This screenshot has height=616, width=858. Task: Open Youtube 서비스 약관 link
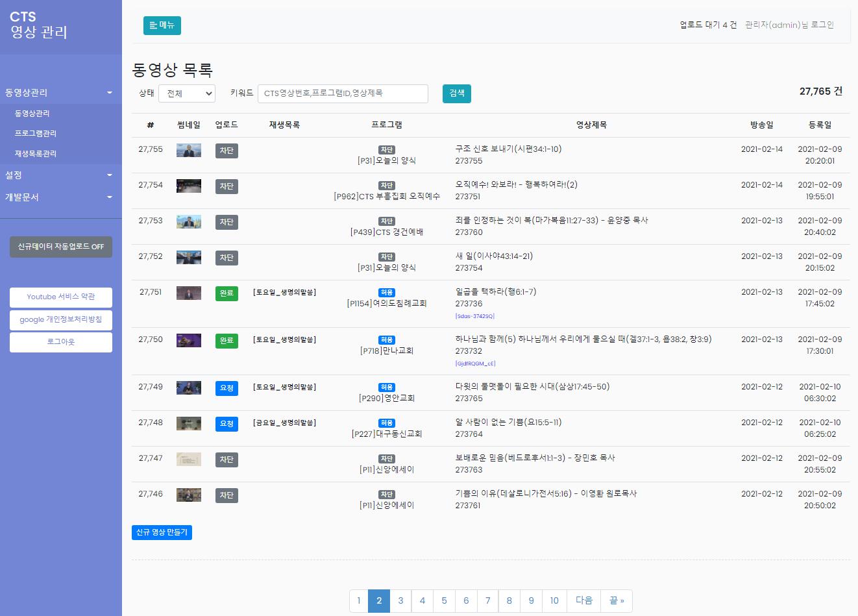coord(61,297)
